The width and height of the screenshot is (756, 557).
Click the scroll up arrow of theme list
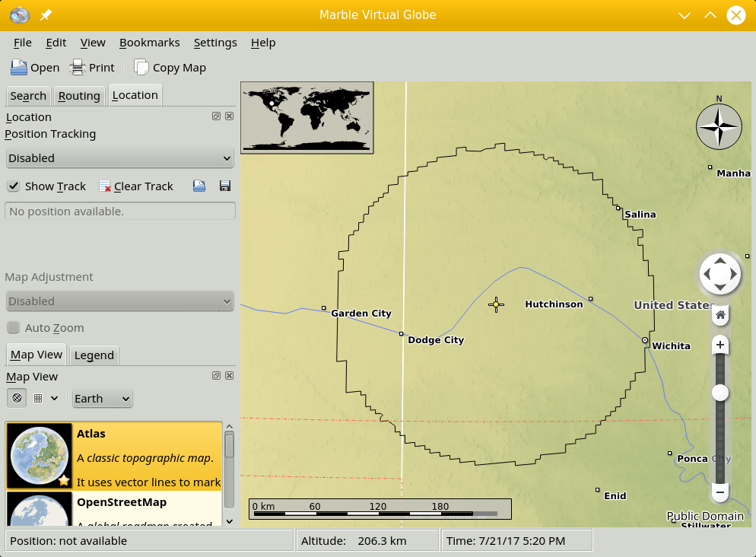tap(230, 427)
